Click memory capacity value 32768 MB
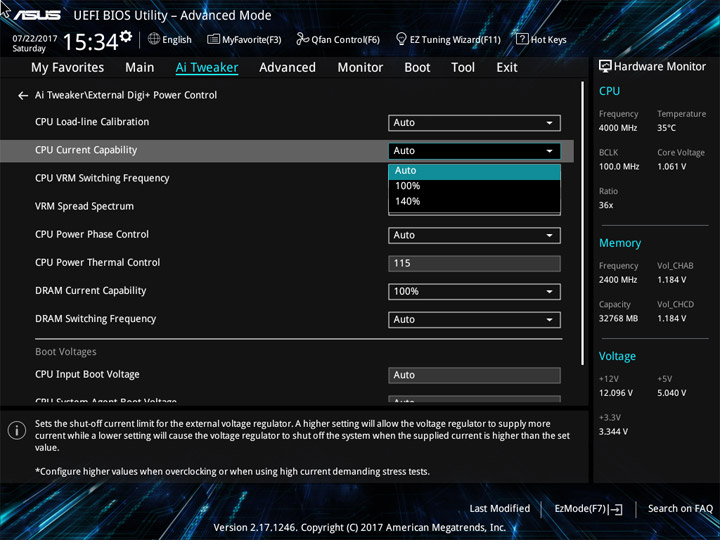 [x=618, y=318]
